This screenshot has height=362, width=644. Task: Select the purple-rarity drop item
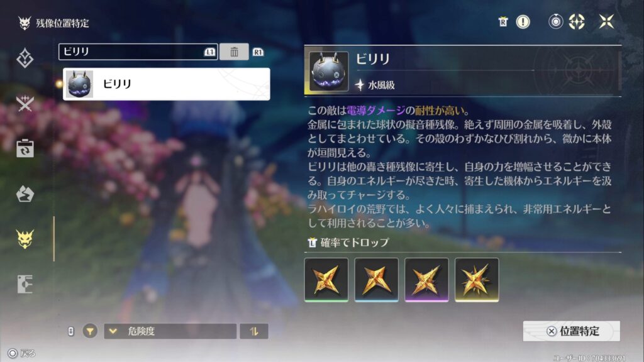click(427, 280)
